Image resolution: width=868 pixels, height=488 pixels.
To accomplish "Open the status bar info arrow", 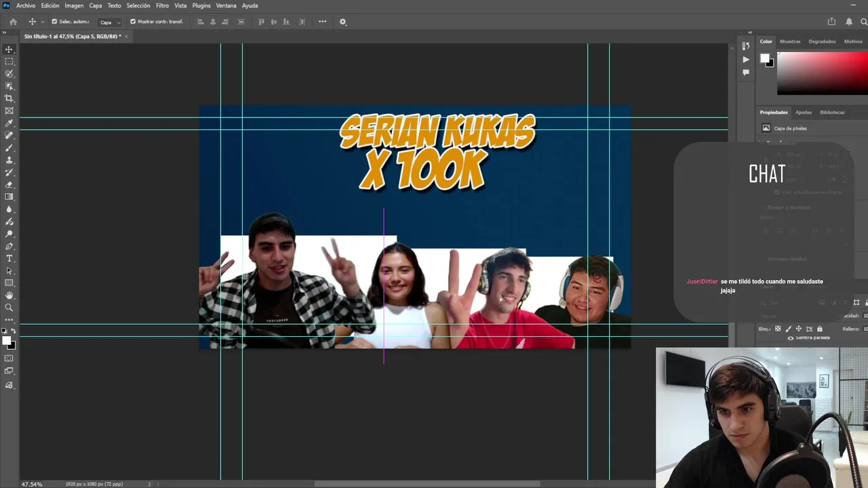I will pyautogui.click(x=149, y=484).
